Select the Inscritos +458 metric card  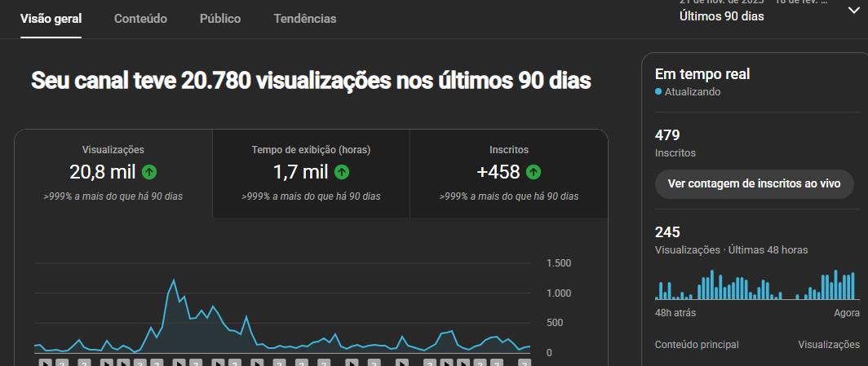(509, 174)
